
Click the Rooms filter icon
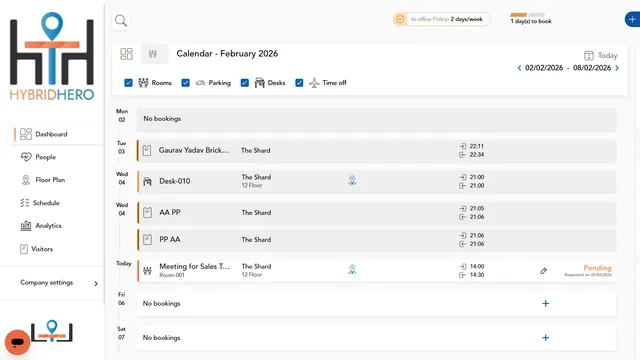pyautogui.click(x=143, y=83)
